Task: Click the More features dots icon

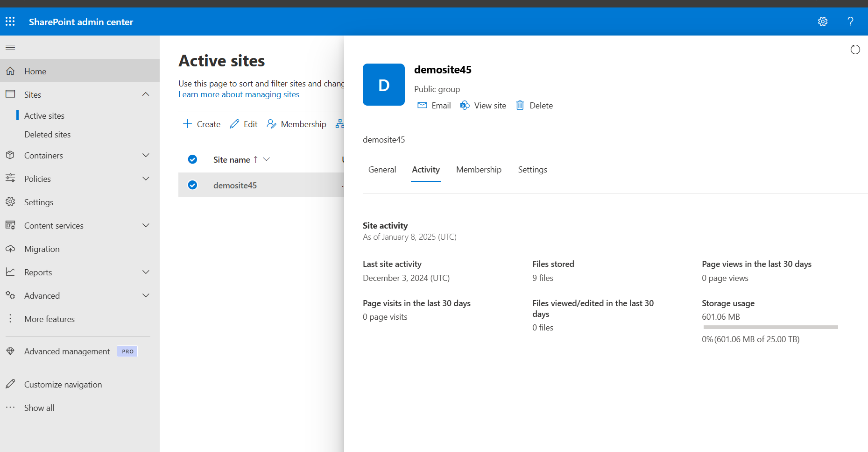Action: pos(10,318)
